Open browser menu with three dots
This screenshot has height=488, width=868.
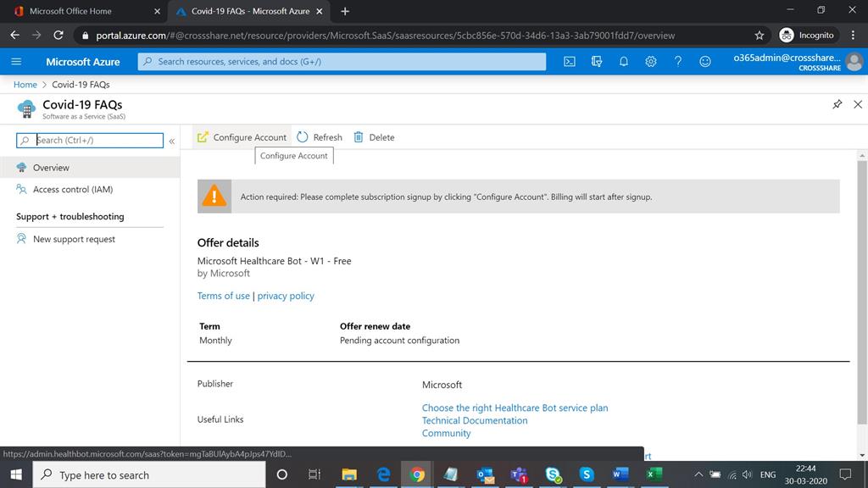[851, 36]
